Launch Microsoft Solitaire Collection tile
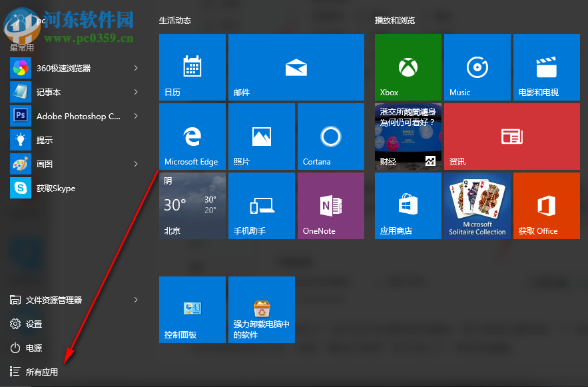The height and width of the screenshot is (387, 588). [x=477, y=206]
